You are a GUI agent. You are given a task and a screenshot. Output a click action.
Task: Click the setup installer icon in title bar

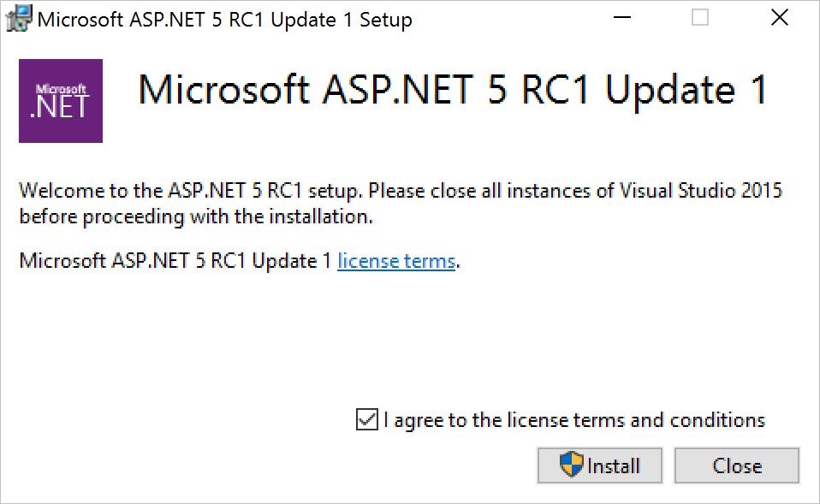19,19
